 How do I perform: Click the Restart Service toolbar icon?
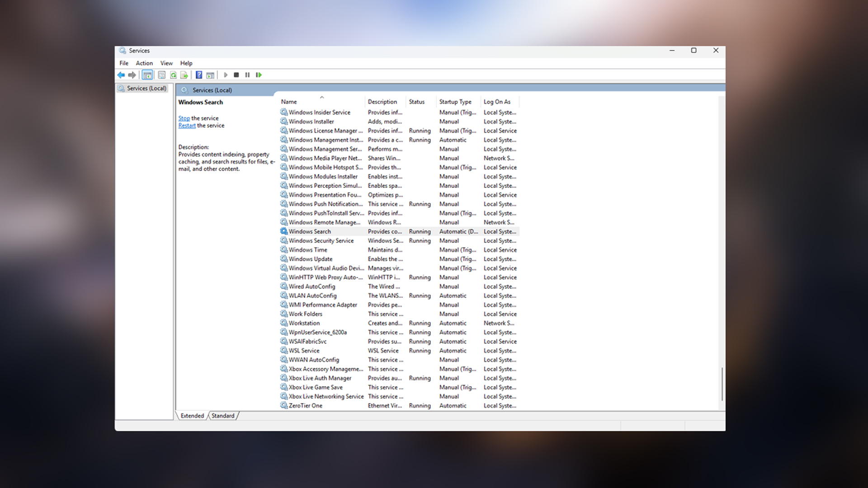point(259,75)
